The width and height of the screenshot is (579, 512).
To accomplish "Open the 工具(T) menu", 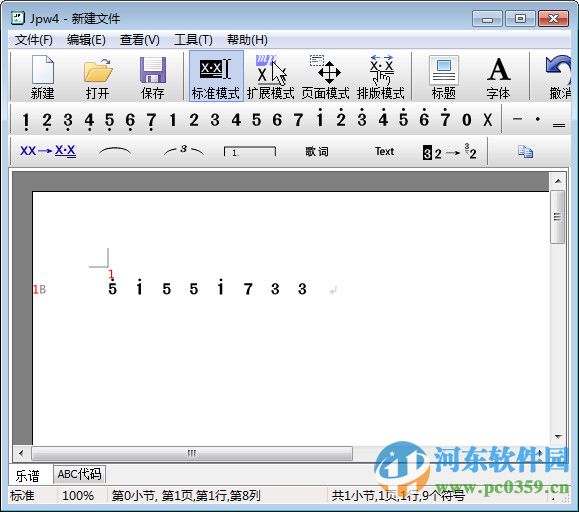I will pyautogui.click(x=193, y=40).
